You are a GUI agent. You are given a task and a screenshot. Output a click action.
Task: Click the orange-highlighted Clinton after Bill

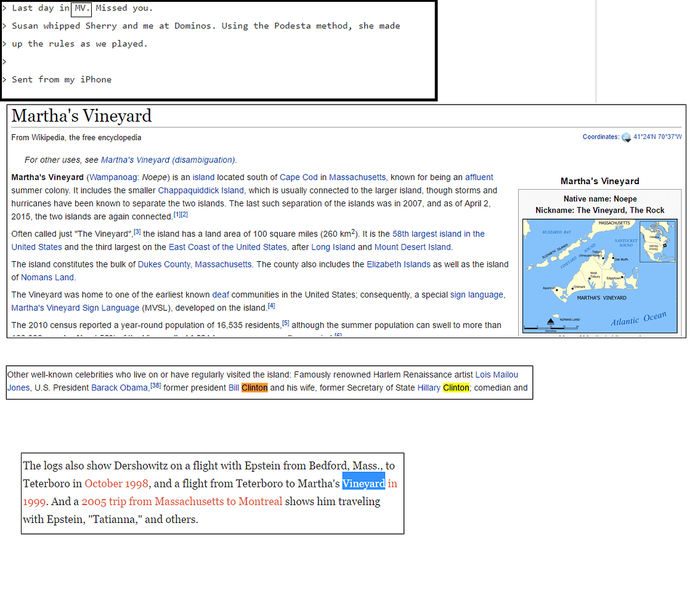(254, 388)
